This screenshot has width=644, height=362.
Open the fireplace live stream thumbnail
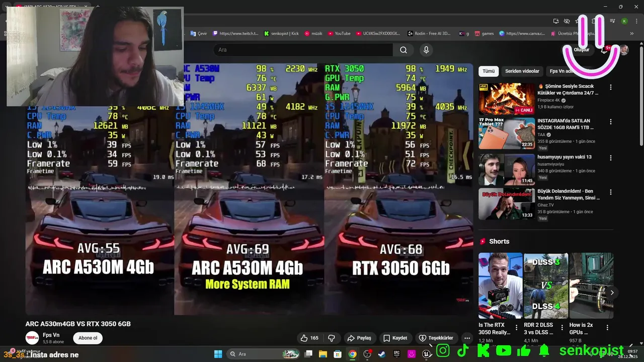[507, 99]
